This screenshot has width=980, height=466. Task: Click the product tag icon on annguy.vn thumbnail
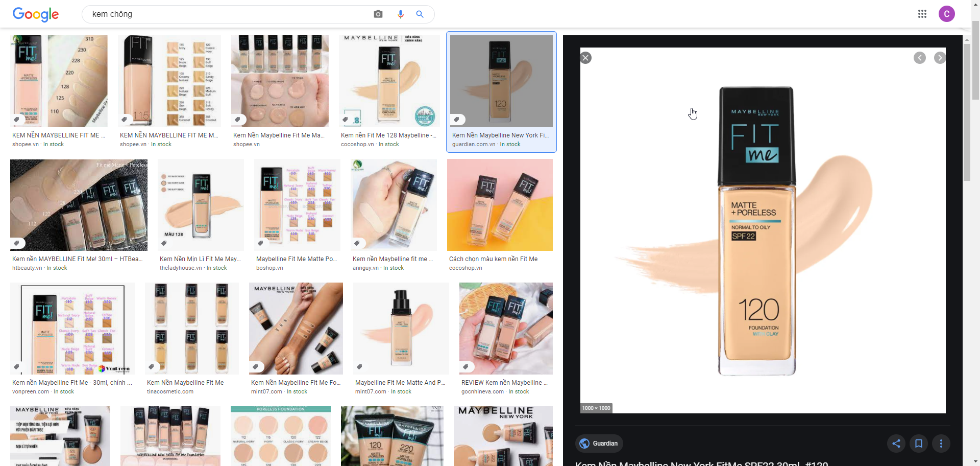tap(357, 243)
